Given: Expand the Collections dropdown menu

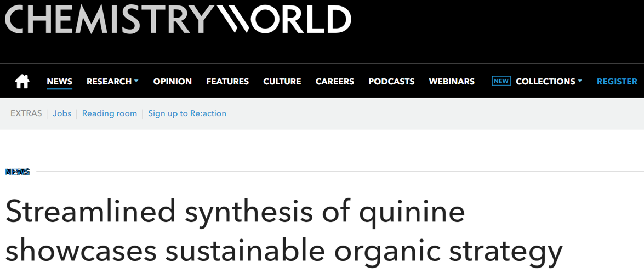Looking at the screenshot, I should tap(549, 81).
